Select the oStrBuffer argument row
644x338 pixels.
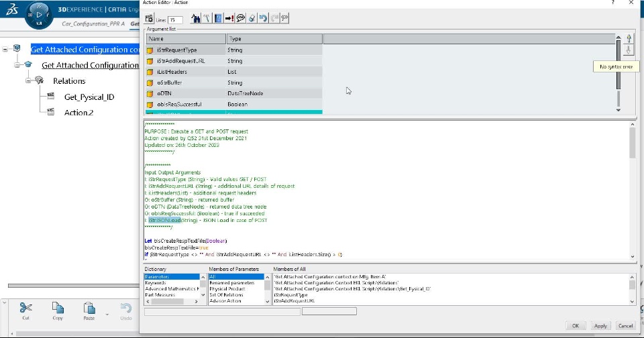click(x=234, y=82)
